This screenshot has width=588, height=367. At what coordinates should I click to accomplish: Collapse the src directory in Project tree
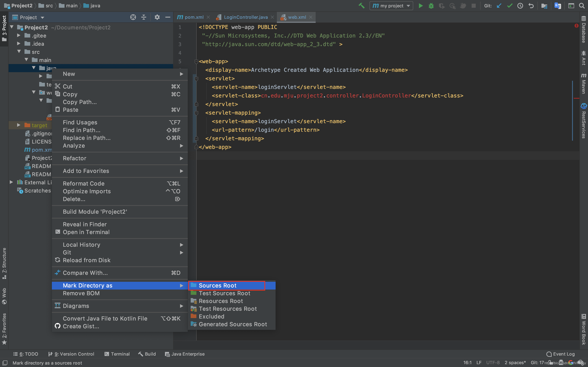coord(19,51)
